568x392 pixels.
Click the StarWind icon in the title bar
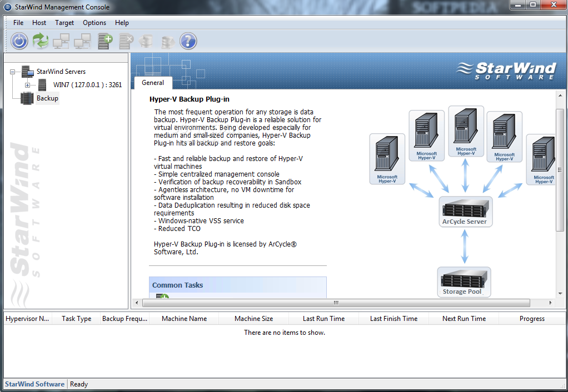point(7,7)
